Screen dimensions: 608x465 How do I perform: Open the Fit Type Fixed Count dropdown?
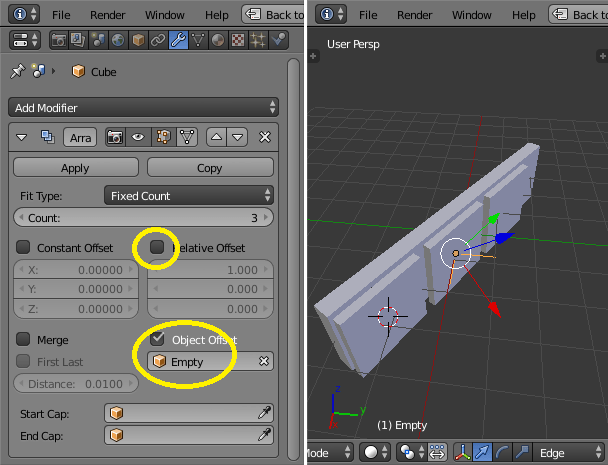coord(188,195)
